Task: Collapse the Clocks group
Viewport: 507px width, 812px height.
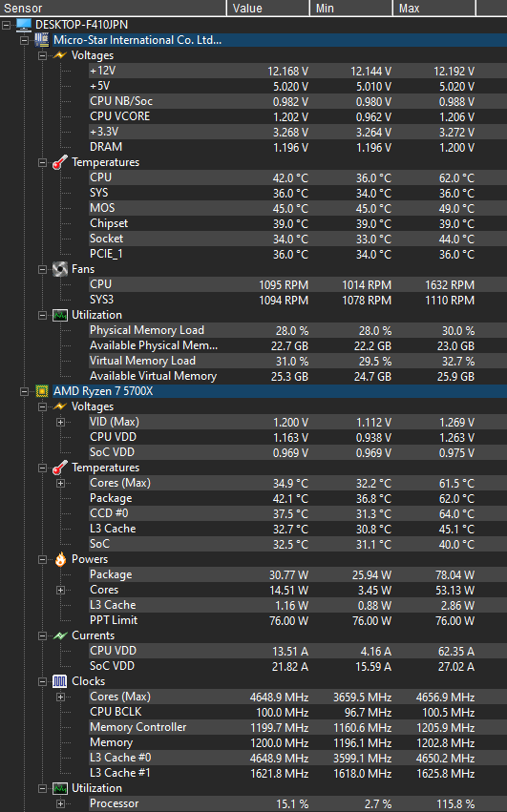Action: (x=43, y=681)
